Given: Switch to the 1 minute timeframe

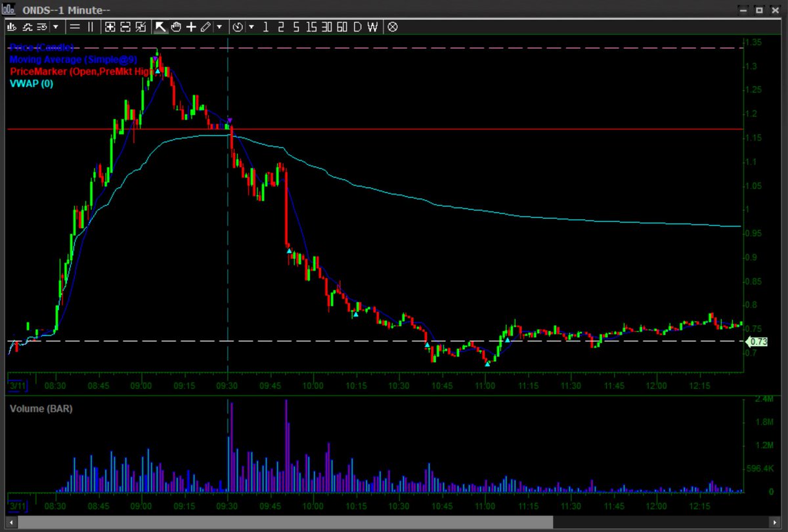Looking at the screenshot, I should 265,27.
